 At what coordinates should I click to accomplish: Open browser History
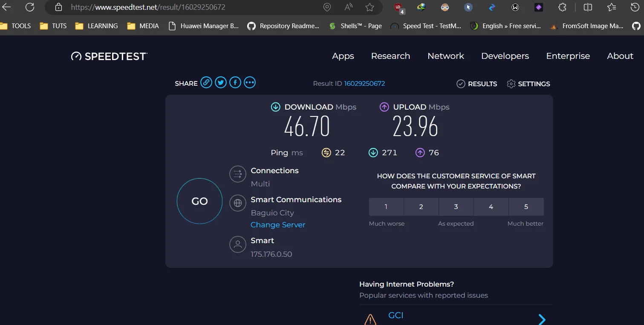(635, 7)
